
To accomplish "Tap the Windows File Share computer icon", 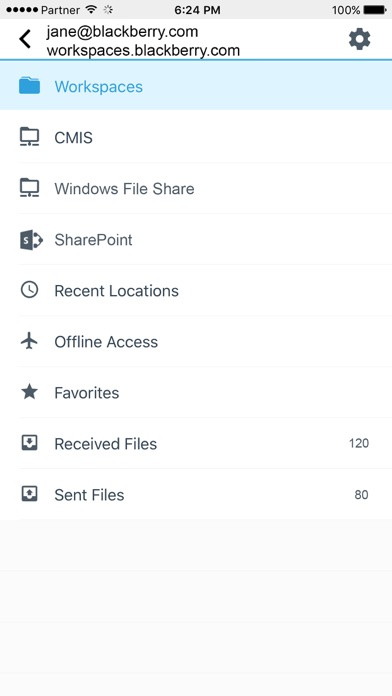I will pyautogui.click(x=30, y=188).
